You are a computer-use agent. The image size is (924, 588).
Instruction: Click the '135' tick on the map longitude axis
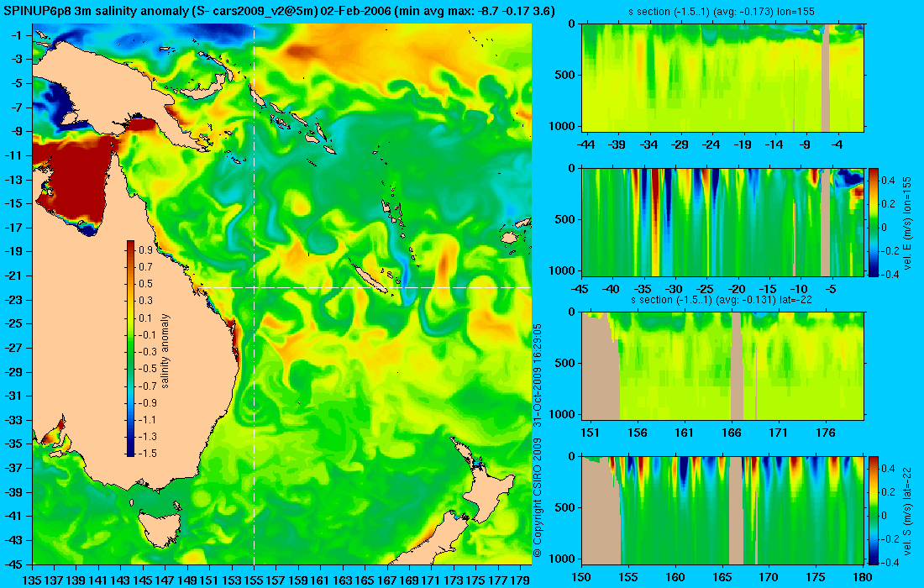tap(31, 580)
